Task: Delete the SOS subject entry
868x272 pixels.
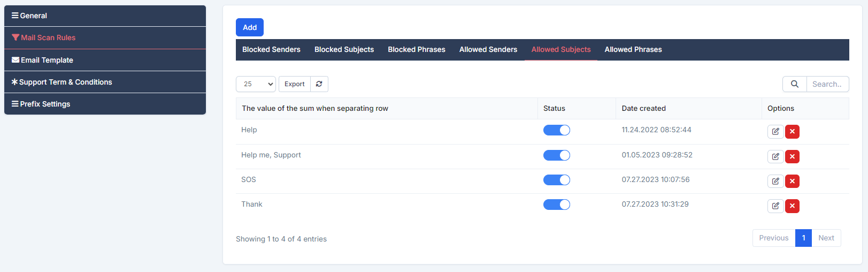Action: (x=792, y=182)
